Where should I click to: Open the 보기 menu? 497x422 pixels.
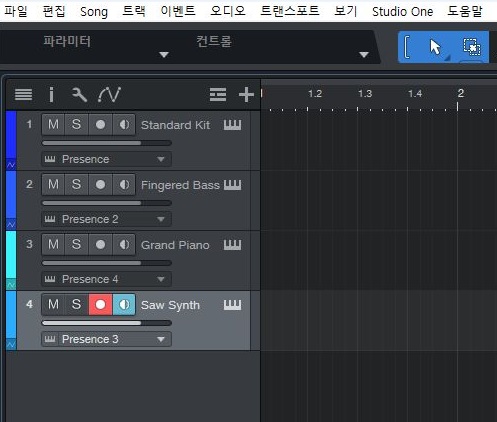(346, 11)
